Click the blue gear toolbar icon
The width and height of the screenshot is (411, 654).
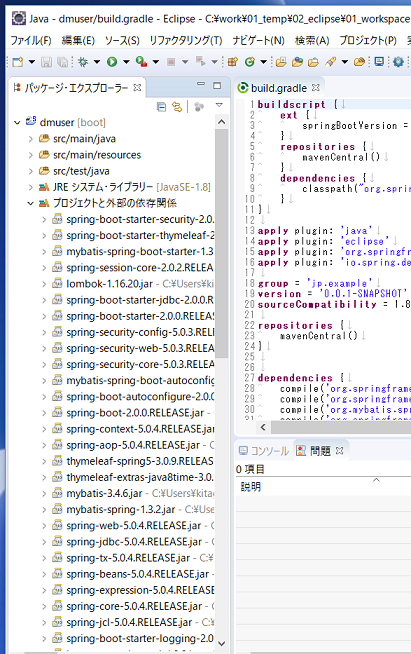[398, 62]
